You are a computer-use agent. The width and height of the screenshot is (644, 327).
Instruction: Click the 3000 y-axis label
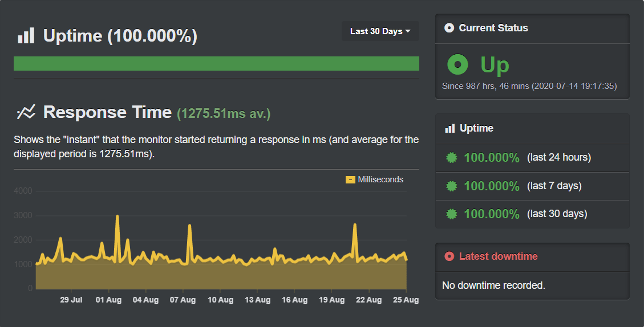click(x=23, y=215)
